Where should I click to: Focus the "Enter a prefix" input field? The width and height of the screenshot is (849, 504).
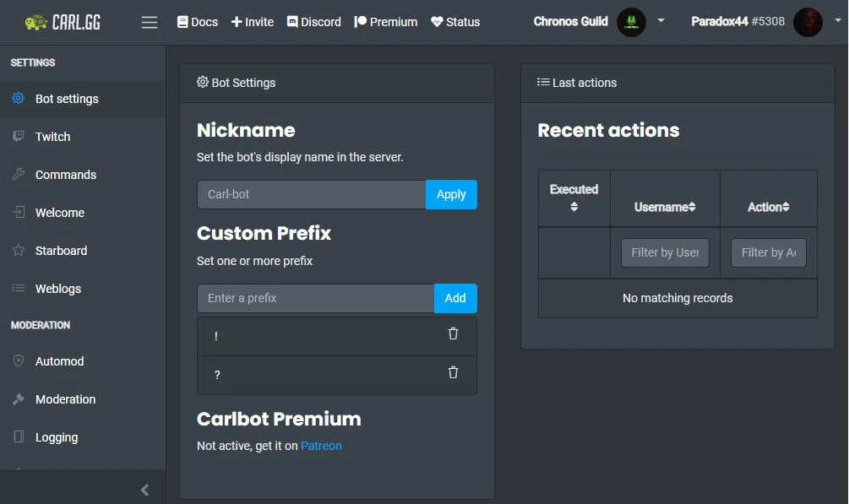[x=315, y=298]
